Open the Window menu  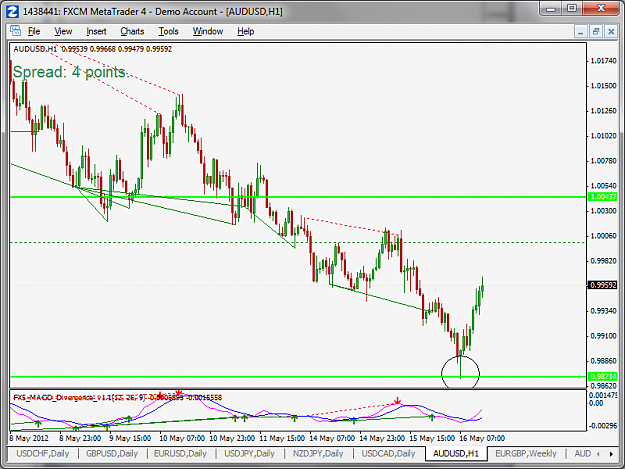pyautogui.click(x=208, y=31)
